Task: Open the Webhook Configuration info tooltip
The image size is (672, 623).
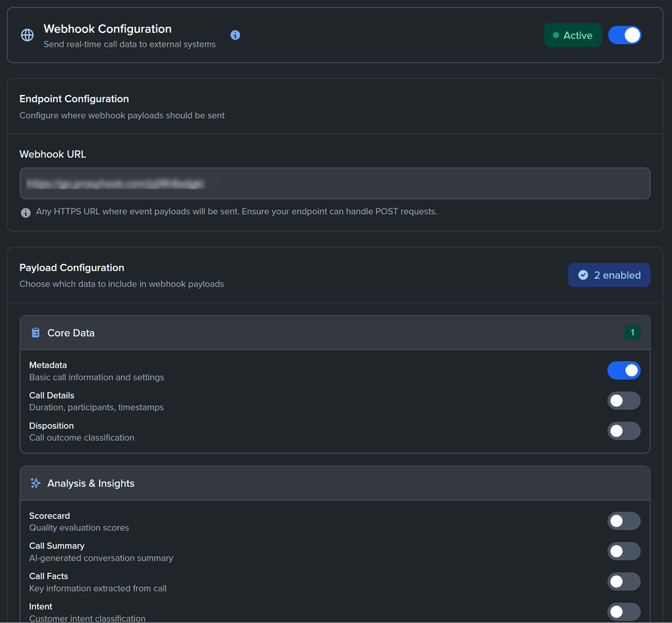Action: (x=235, y=35)
